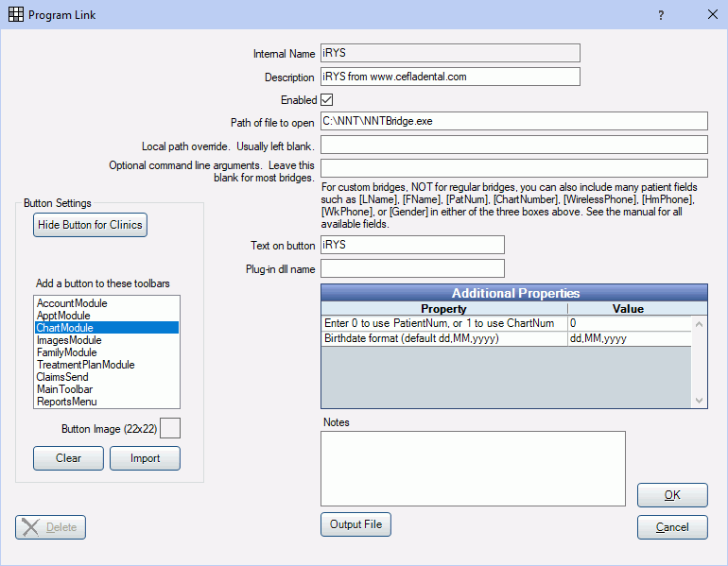Viewport: 728px width, 566px height.
Task: Click the Path of file to open field
Action: [x=514, y=121]
